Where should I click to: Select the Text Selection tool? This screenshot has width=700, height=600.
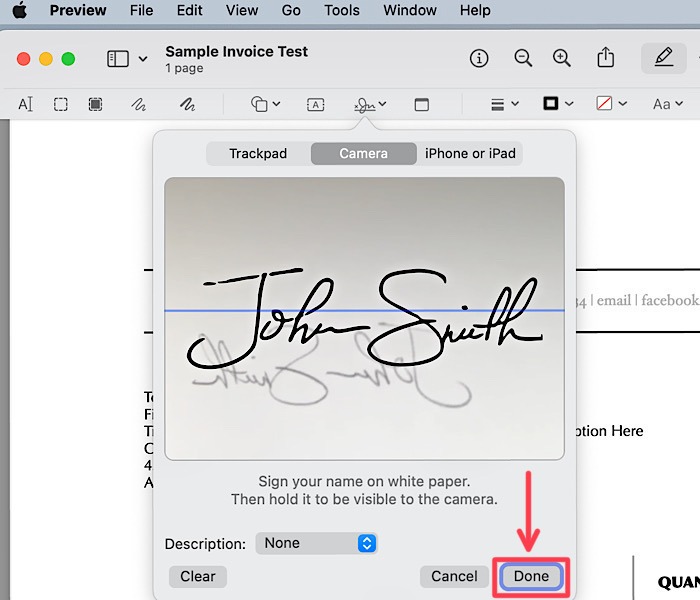tap(25, 104)
